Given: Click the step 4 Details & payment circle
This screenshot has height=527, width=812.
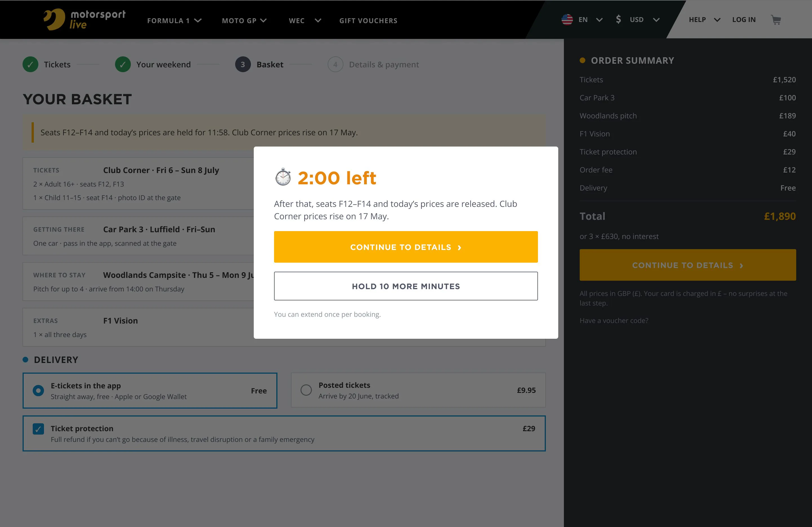Looking at the screenshot, I should 336,65.
